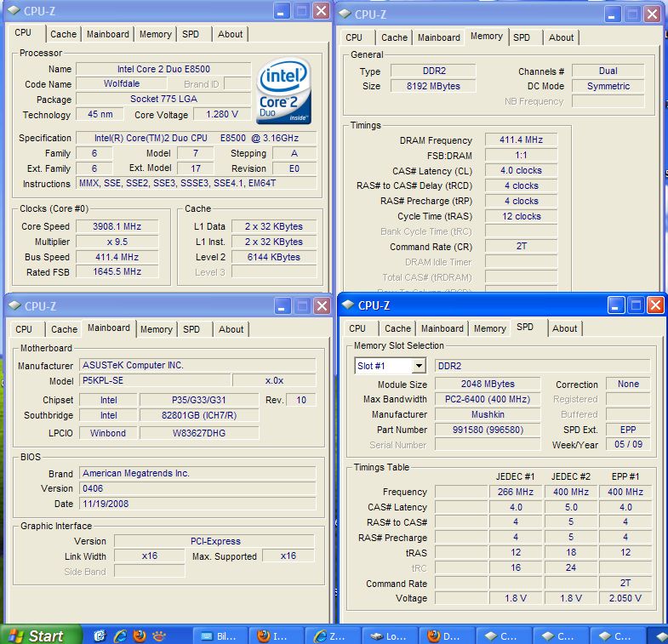668x644 pixels.
Task: Click the "P5KPL-SE" motherboard model field
Action: (x=155, y=380)
